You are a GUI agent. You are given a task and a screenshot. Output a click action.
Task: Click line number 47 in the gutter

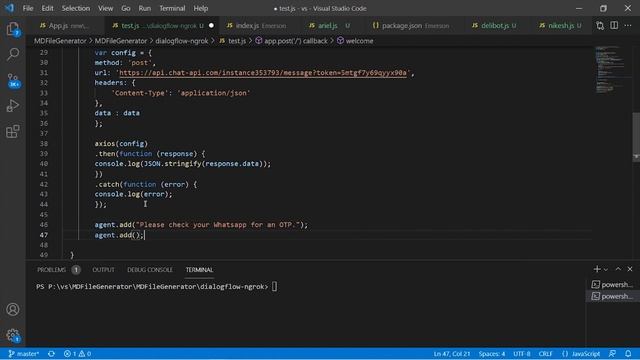[x=44, y=235]
